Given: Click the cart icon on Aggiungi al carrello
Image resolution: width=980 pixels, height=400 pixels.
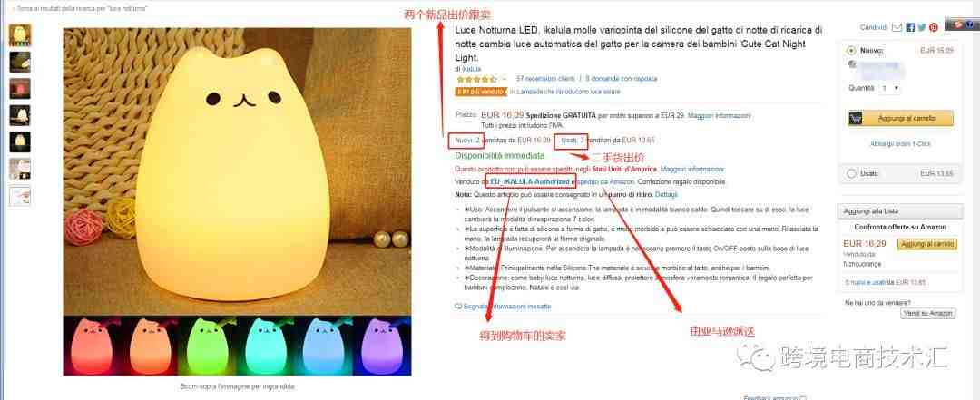Looking at the screenshot, I should click(x=856, y=118).
